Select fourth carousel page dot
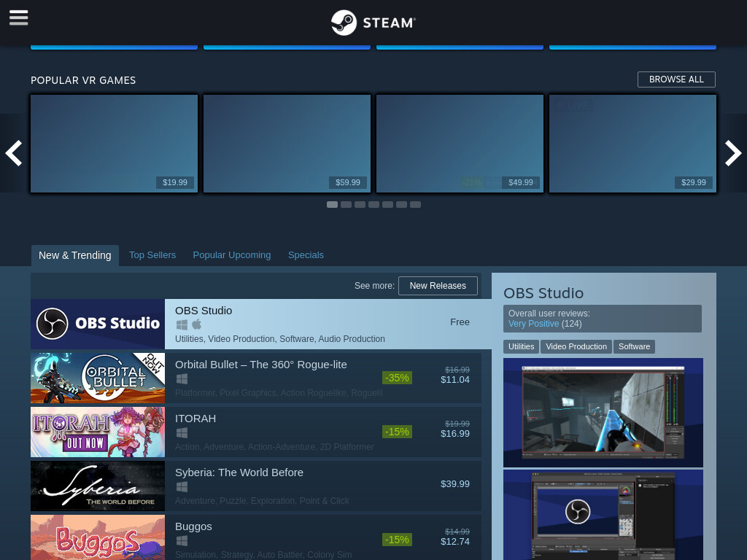 pyautogui.click(x=373, y=204)
